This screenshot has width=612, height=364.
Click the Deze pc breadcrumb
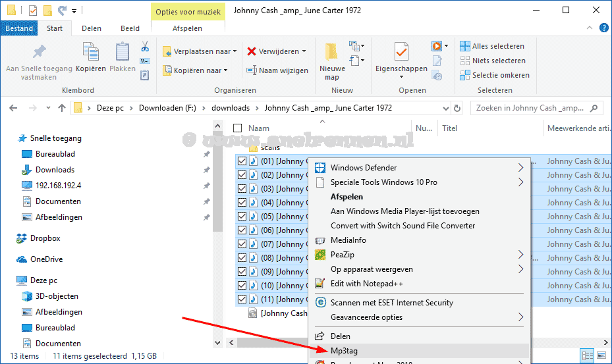tap(110, 108)
